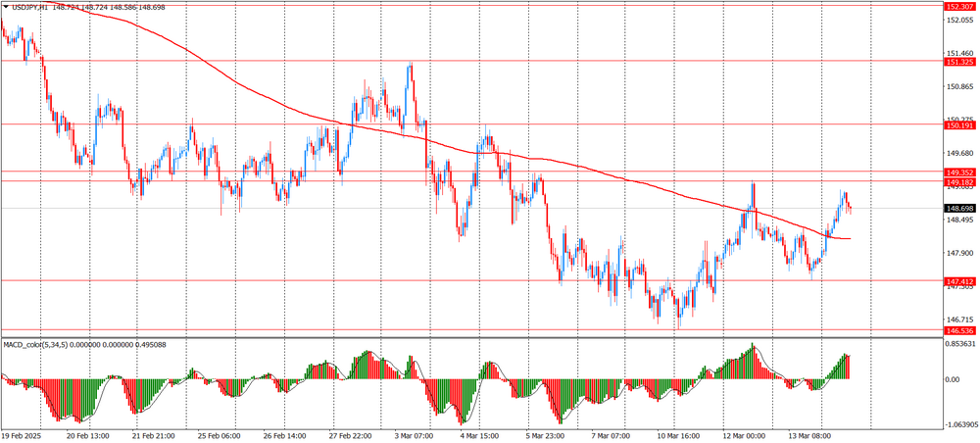Click the 149.352 red price label
This screenshot has height=443, width=980.
click(x=958, y=172)
